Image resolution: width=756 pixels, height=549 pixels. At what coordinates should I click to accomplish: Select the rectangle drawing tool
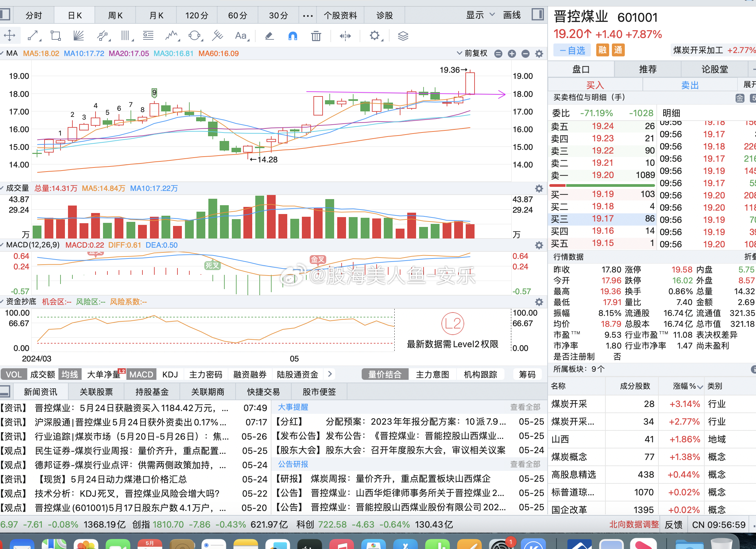55,36
